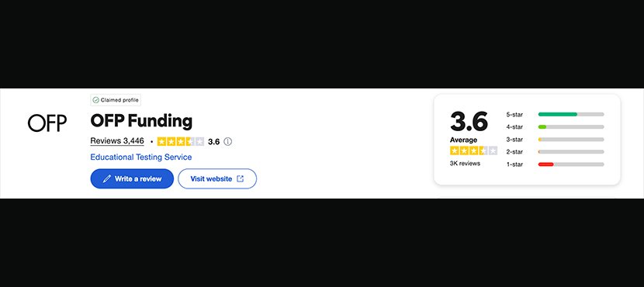Filter reviews by the 4-star bar
This screenshot has width=644, height=287.
[x=555, y=127]
